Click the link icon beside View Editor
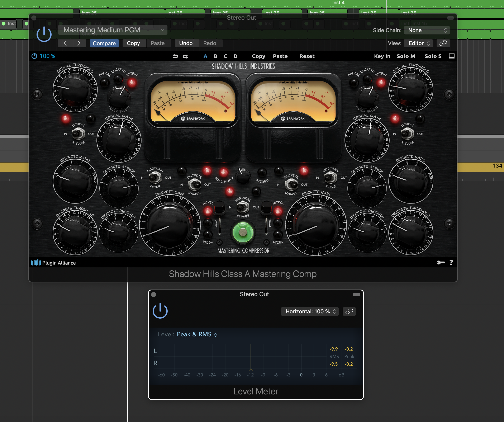 click(443, 43)
